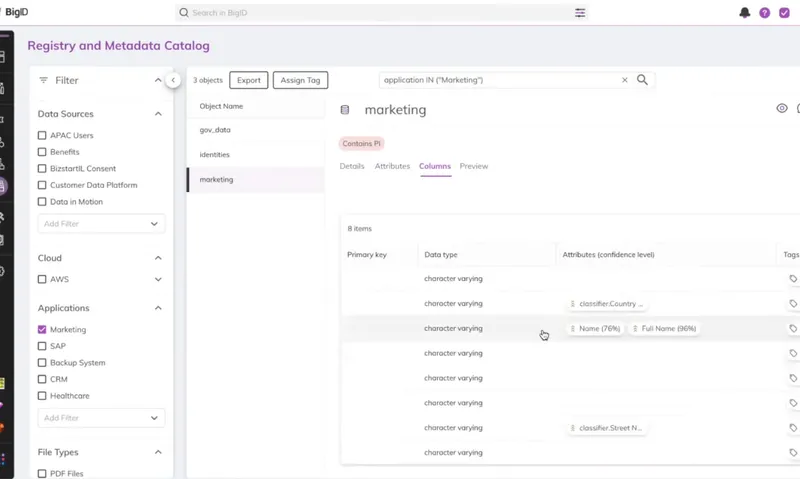Check the APAC Users data source
This screenshot has width=800, height=479.
42,135
